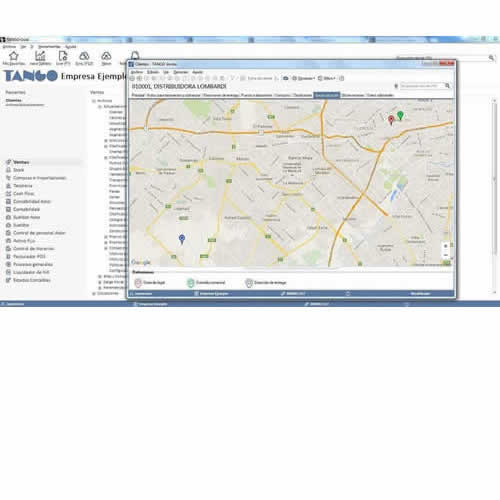Screen dimensions: 500x500
Task: Focus the search field in Clientes window
Action: point(422,86)
